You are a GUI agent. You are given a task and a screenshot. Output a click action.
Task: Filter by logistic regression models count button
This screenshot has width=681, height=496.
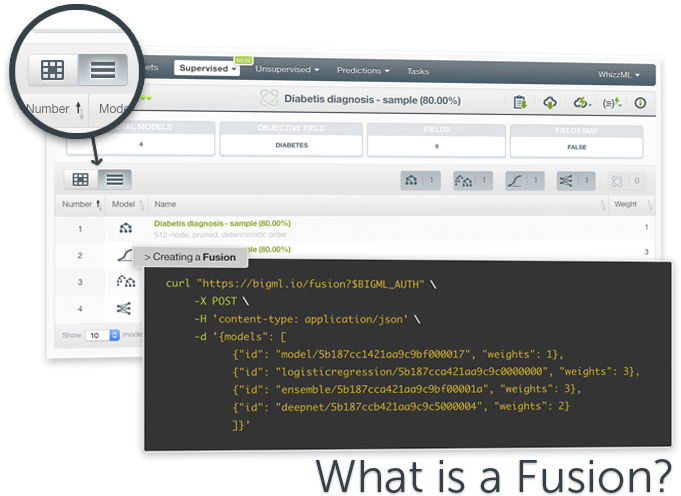(x=525, y=181)
